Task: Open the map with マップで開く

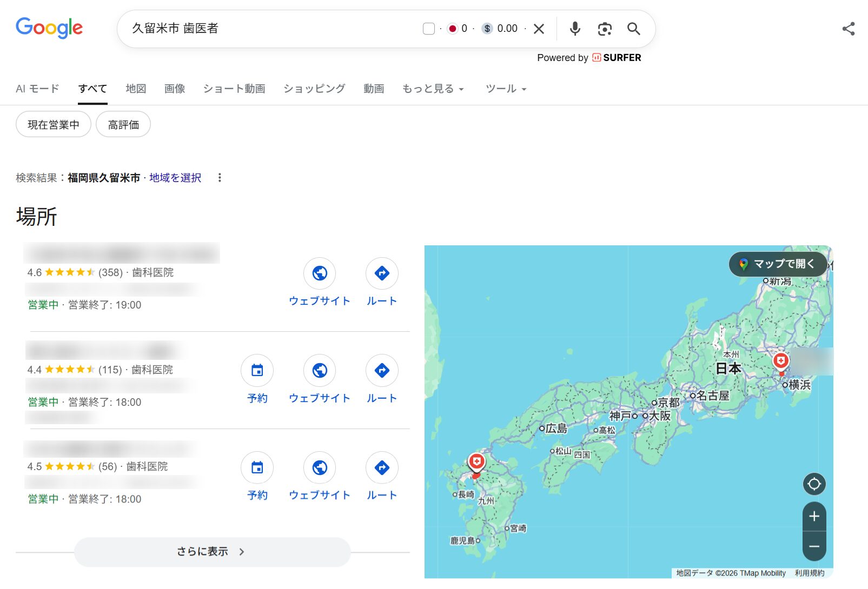Action: pyautogui.click(x=777, y=264)
